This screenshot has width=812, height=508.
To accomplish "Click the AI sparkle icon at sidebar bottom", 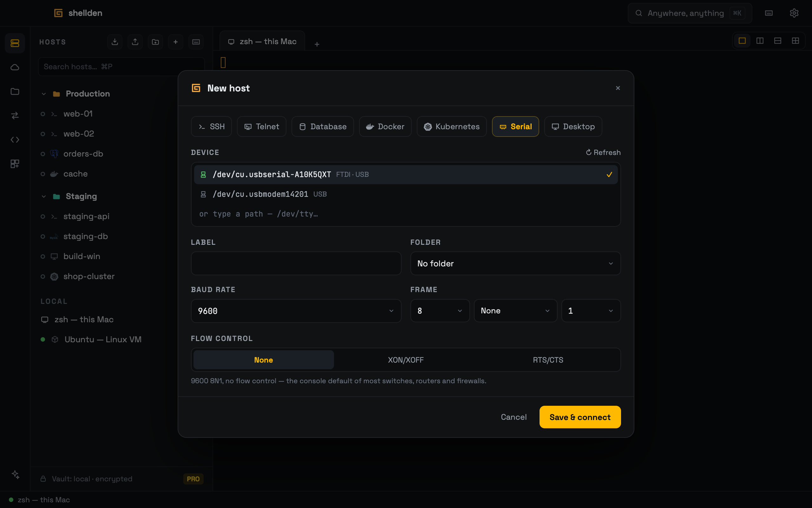I will pyautogui.click(x=16, y=474).
